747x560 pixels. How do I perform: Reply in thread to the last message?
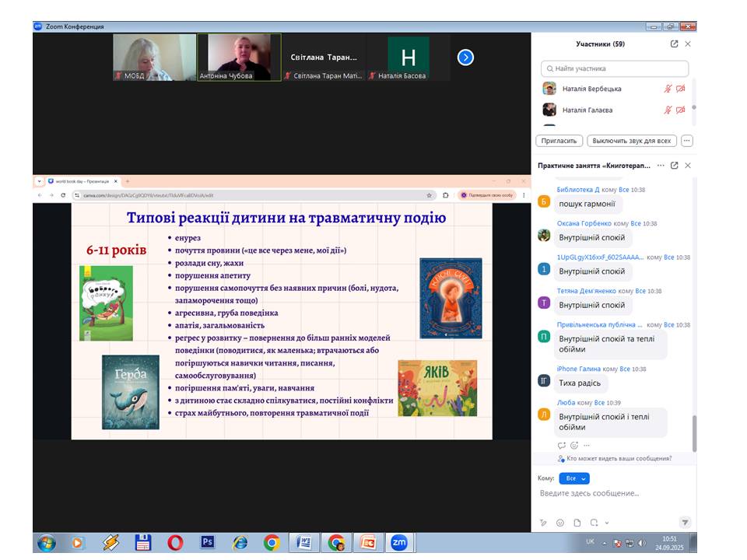click(562, 446)
